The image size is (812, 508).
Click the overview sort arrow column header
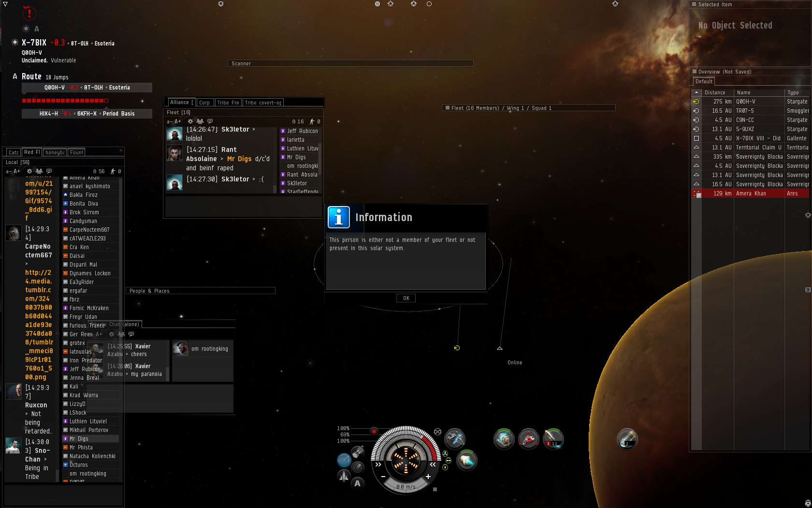(x=696, y=92)
